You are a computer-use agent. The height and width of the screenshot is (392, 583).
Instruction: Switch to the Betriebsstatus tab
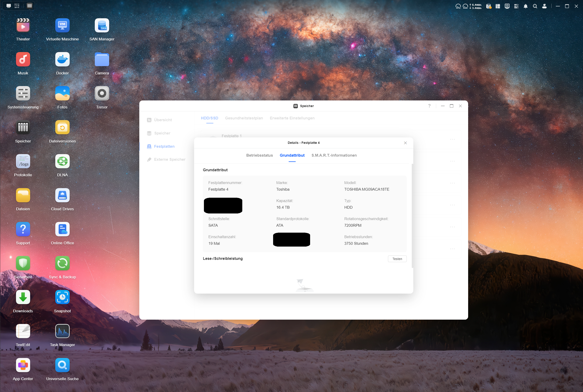pos(259,155)
